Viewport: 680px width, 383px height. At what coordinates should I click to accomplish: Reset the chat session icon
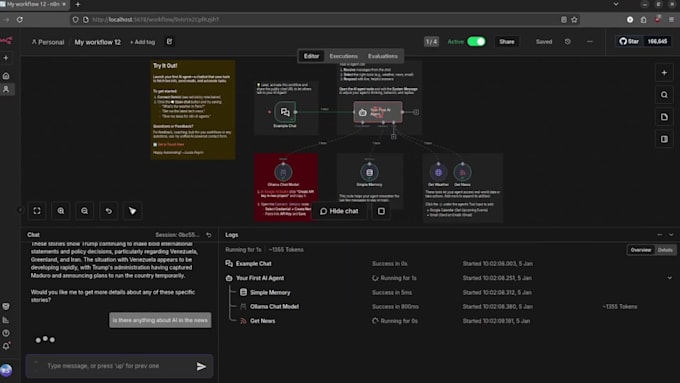click(209, 235)
